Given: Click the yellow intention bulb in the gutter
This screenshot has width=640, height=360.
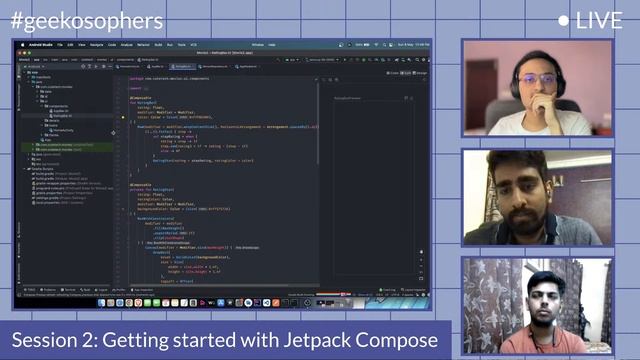Looking at the screenshot, I should coord(123,117).
